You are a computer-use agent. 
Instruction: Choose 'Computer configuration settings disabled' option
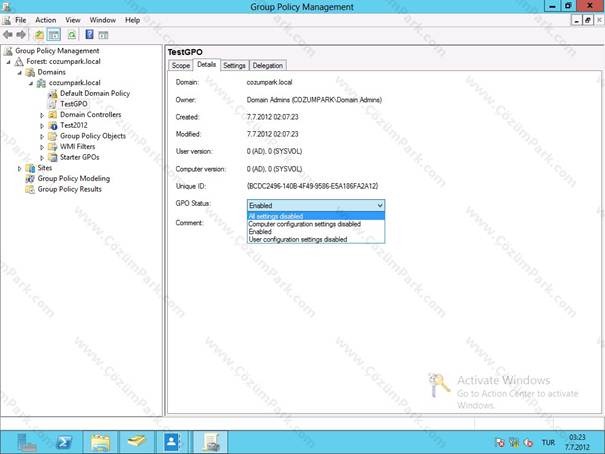coord(316,224)
